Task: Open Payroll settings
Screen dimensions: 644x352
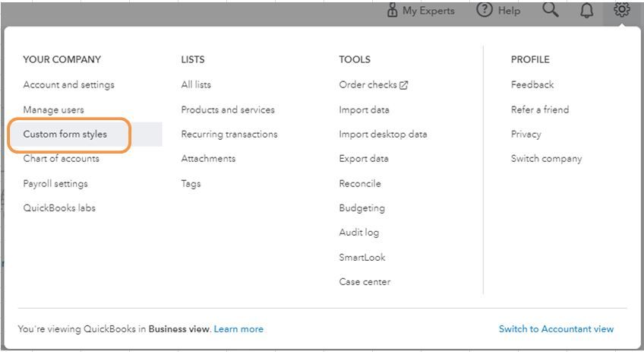Action: point(55,183)
